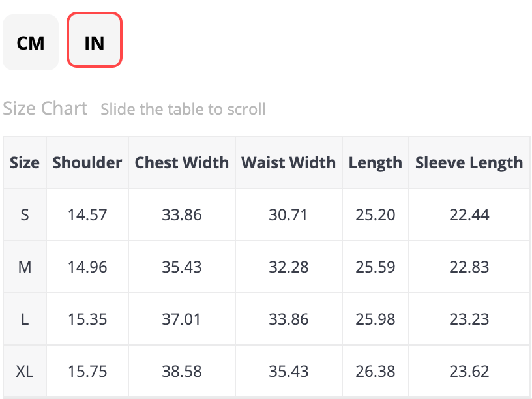Click the Size Chart heading
532x399 pixels.
(45, 108)
